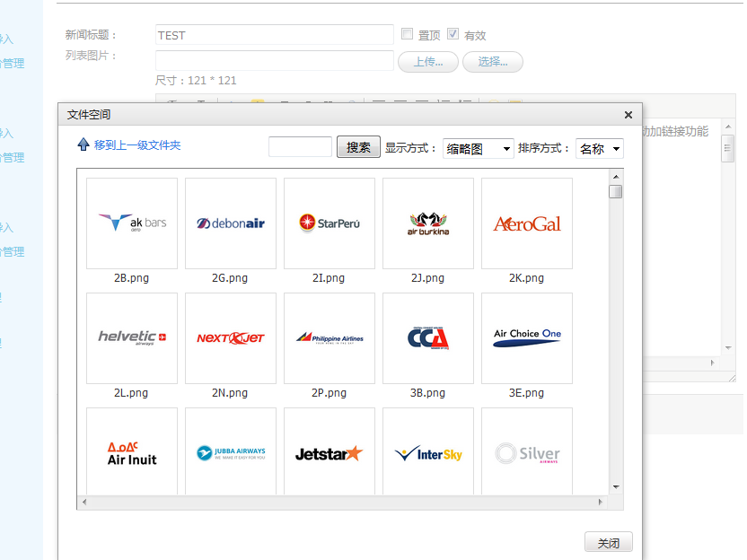Close the 文件空间 dialog with the X
Viewport: 747px width, 560px height.
pos(628,115)
